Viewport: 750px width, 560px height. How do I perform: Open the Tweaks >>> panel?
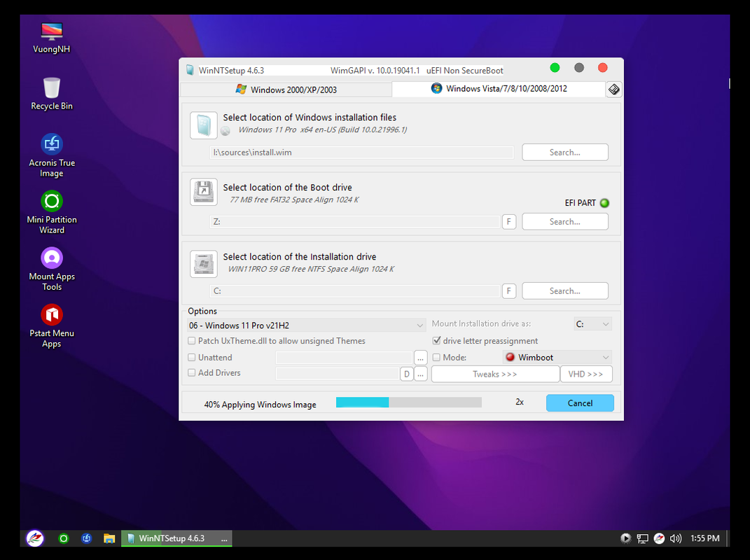[495, 374]
